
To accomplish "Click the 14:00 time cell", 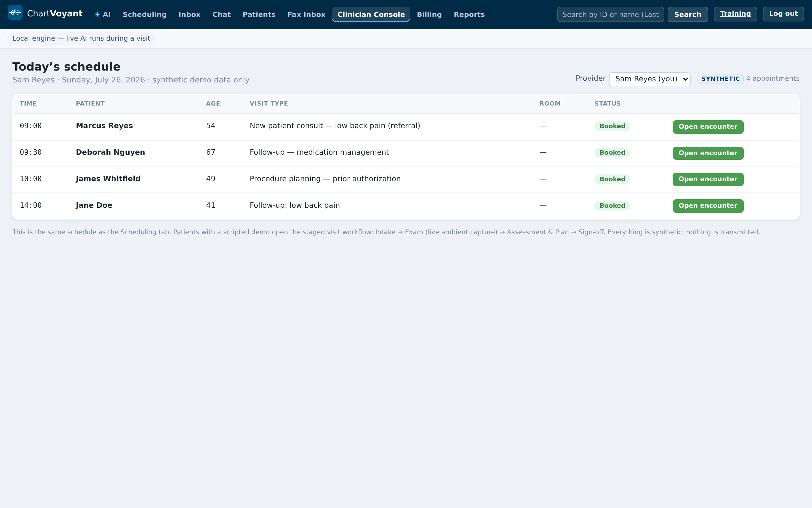I will [30, 205].
